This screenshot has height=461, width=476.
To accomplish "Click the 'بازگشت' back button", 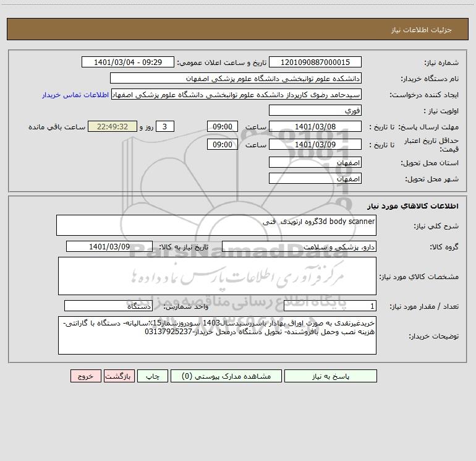I will tap(119, 376).
